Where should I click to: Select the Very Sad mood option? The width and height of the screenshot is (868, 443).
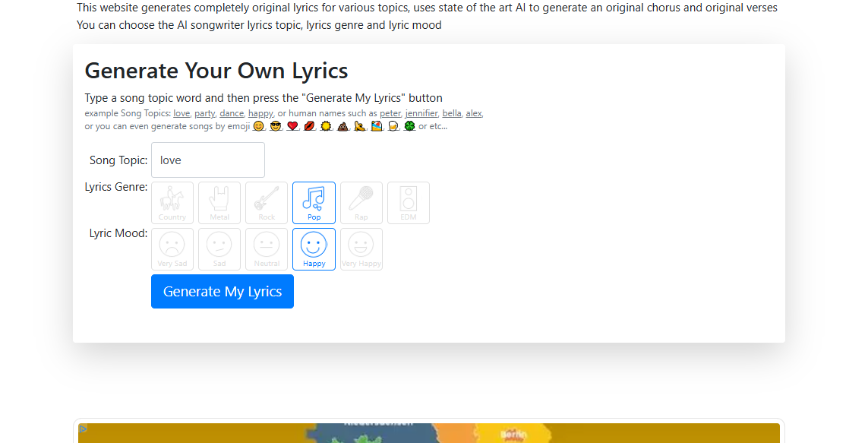(x=172, y=248)
